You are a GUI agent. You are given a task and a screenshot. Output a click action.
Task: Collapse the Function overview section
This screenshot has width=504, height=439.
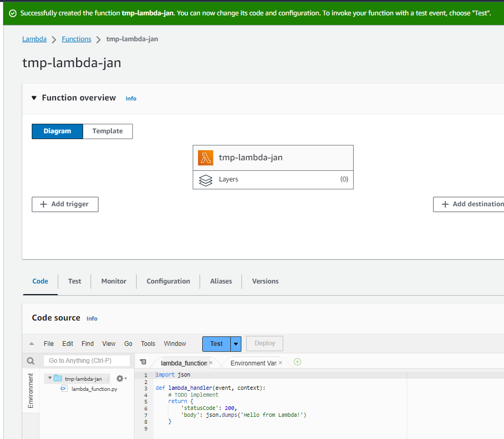[34, 98]
